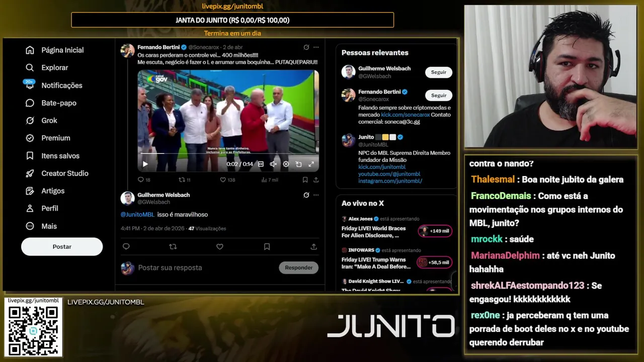Image resolution: width=644 pixels, height=362 pixels.
Task: Follow Fernando Bertini with Seguir button
Action: tap(439, 96)
